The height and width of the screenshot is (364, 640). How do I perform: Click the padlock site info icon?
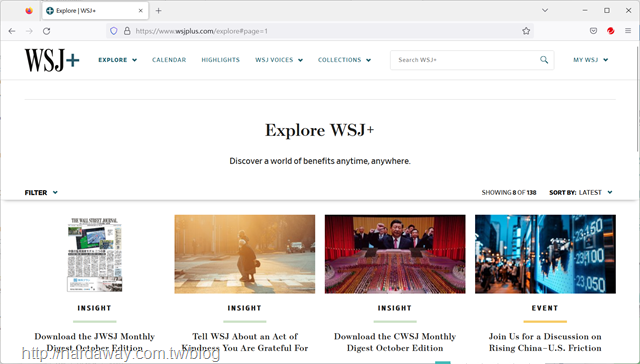(x=127, y=31)
